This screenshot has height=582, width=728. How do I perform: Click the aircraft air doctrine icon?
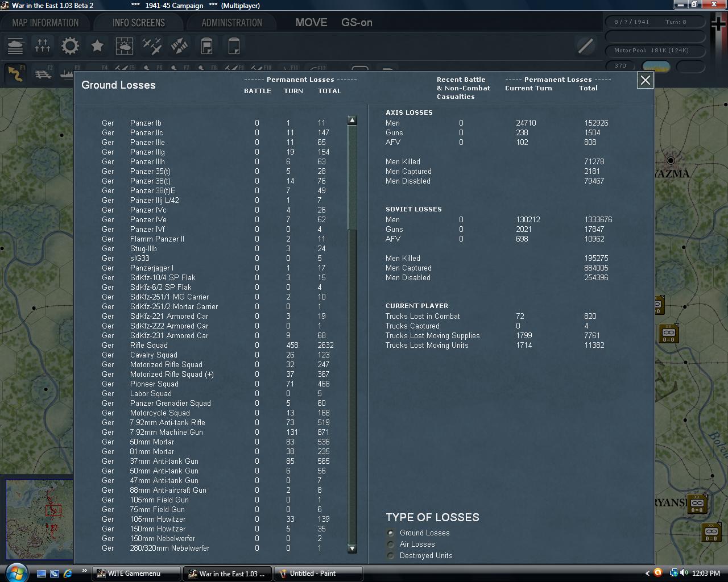coord(152,45)
